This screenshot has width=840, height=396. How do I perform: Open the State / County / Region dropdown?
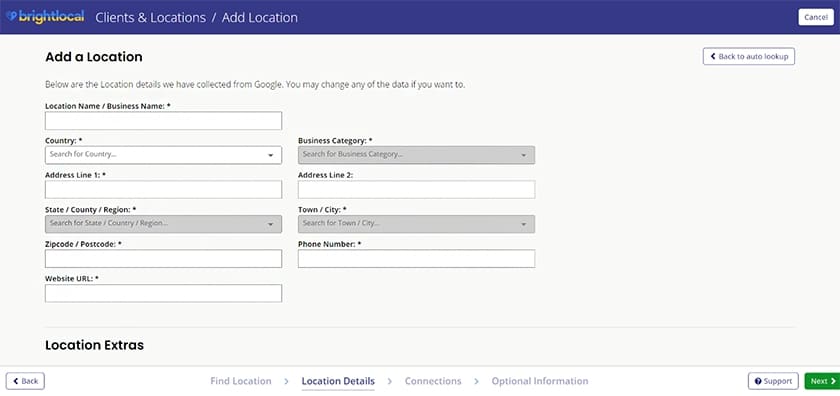pyautogui.click(x=163, y=224)
